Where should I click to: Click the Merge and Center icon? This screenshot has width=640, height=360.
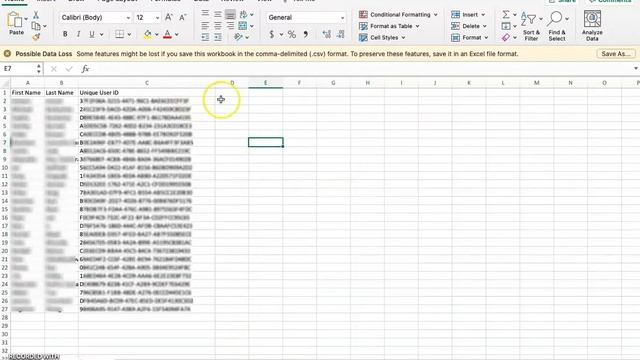[243, 26]
